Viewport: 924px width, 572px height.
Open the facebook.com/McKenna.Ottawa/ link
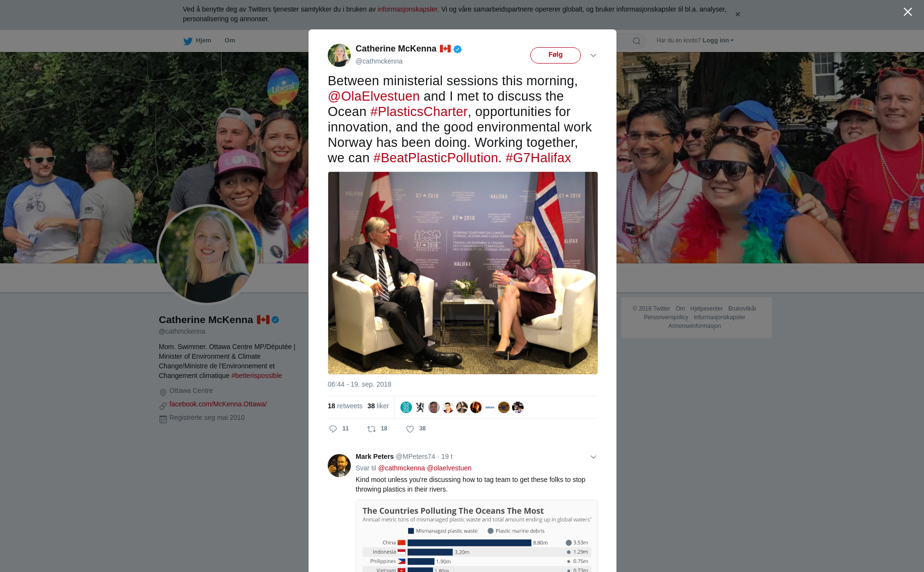pos(218,404)
